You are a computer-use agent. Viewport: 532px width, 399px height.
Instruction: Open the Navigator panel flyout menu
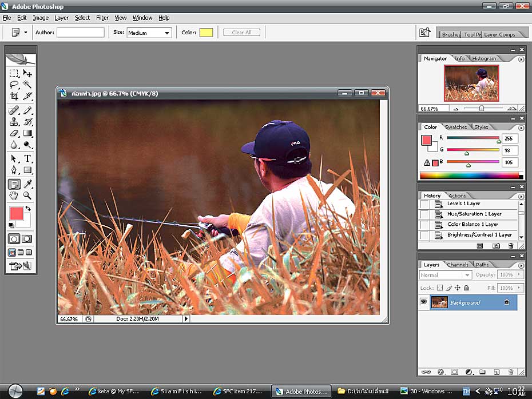(521, 59)
